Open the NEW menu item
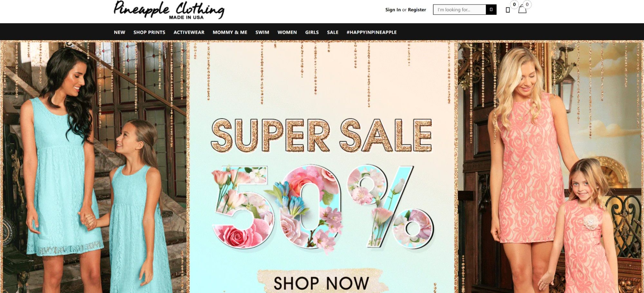The width and height of the screenshot is (644, 293). [x=120, y=32]
